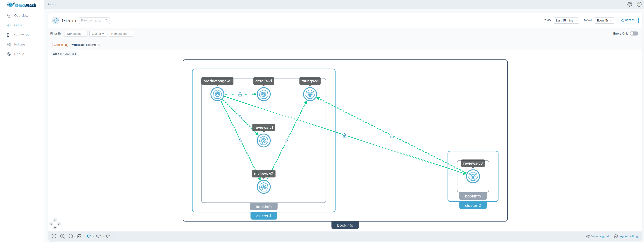Open the Workspace filter dropdown
The height and width of the screenshot is (242, 644).
click(x=76, y=34)
